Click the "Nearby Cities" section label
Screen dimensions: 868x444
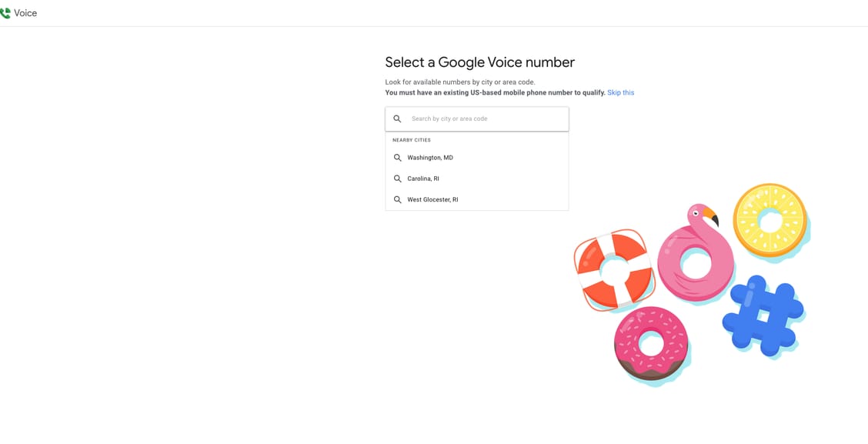[412, 140]
